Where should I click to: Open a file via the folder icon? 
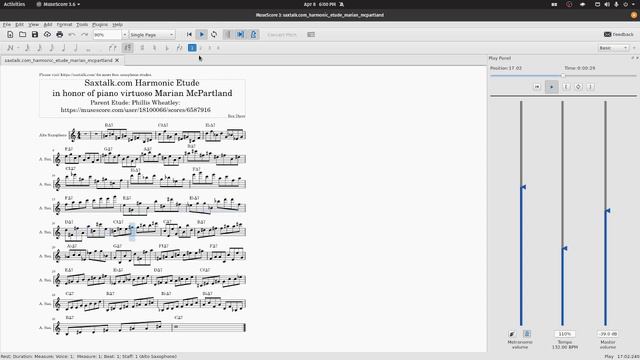(x=22, y=35)
